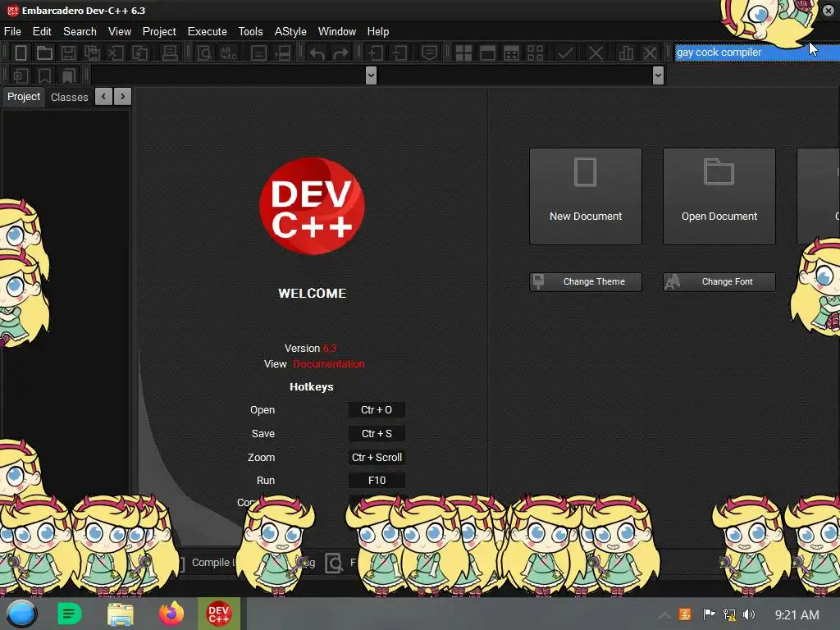
Task: Click the Change Font button
Action: [x=719, y=282]
